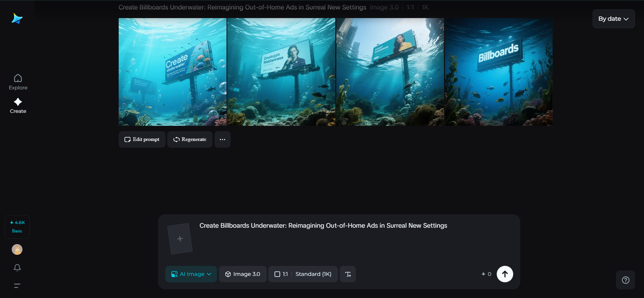Select Create in the left sidebar
The width and height of the screenshot is (644, 298).
[18, 105]
